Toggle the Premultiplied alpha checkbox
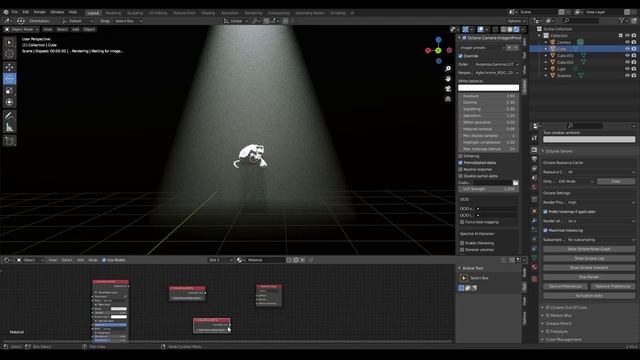Viewport: 640px width, 360px height. pos(460,162)
